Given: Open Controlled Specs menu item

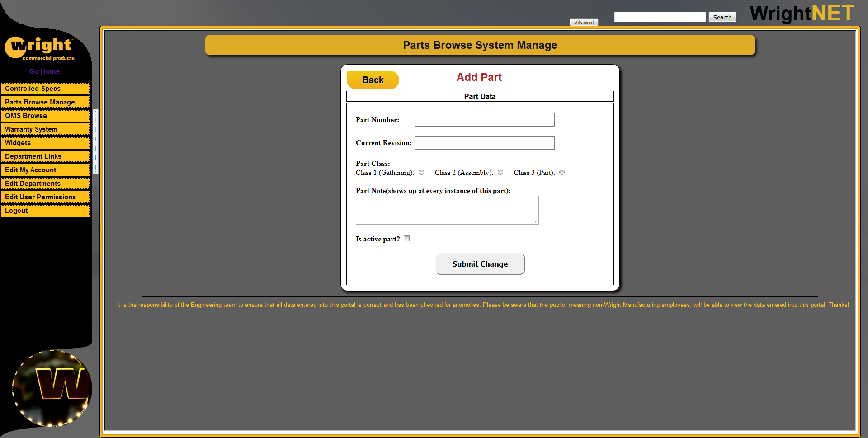Looking at the screenshot, I should [x=46, y=89].
